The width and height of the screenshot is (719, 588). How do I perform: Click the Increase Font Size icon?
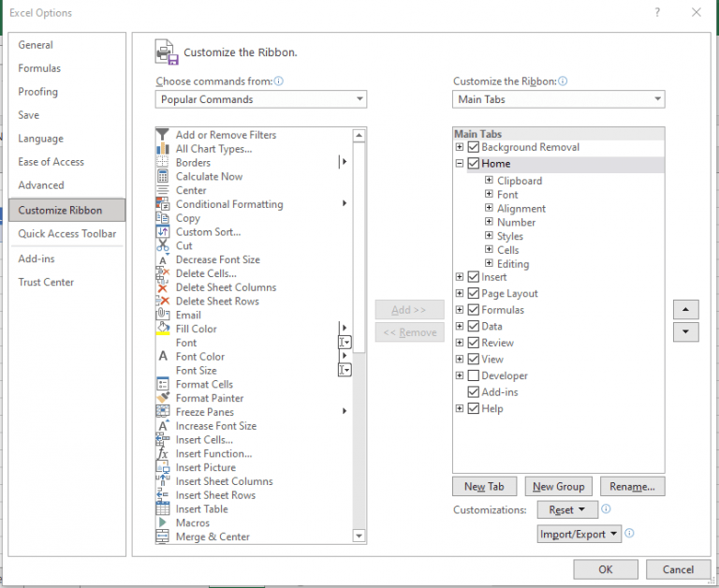click(163, 425)
